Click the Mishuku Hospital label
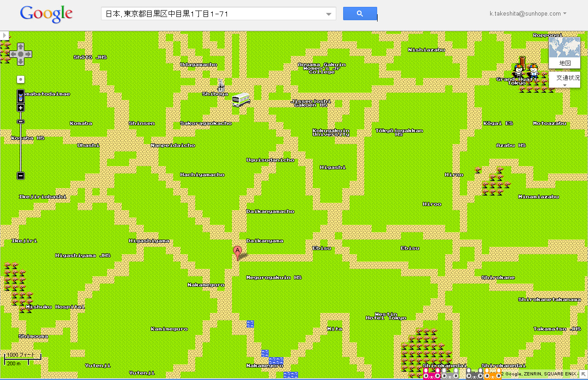The image size is (588, 380). (55, 307)
